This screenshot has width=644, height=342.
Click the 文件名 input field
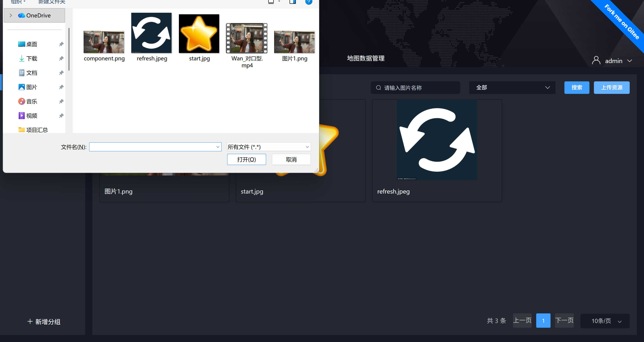(x=153, y=147)
